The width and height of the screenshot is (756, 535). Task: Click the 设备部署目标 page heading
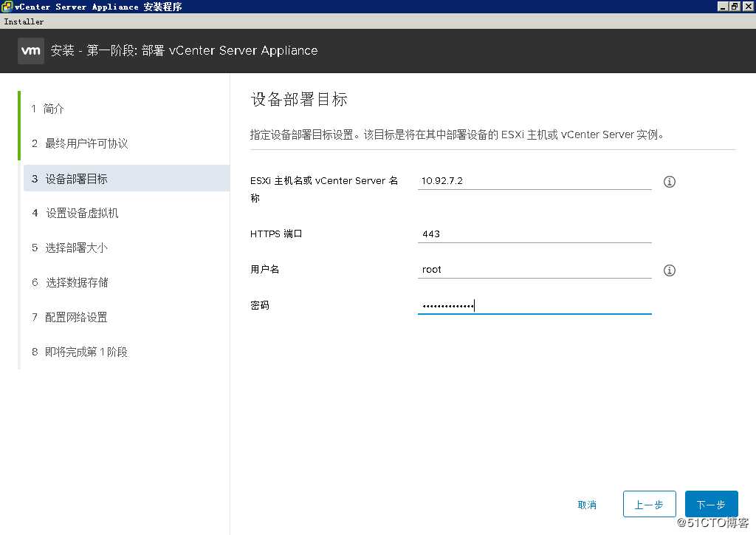pos(299,99)
